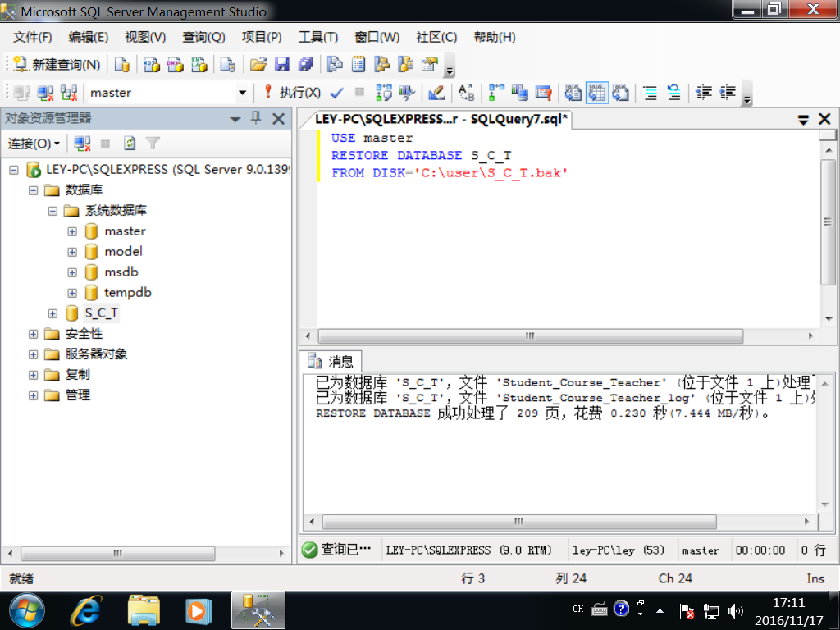This screenshot has width=840, height=630.
Task: Click the Summary page toolbar icon
Action: pos(358,65)
